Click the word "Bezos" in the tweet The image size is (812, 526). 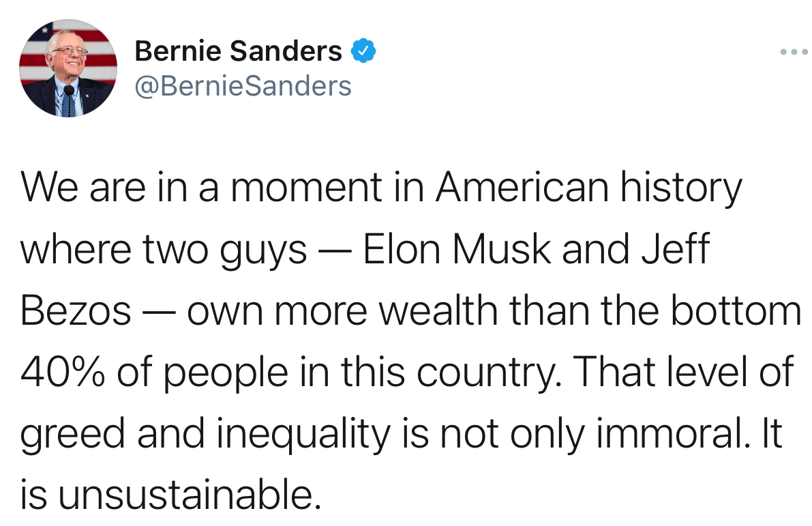tap(76, 312)
